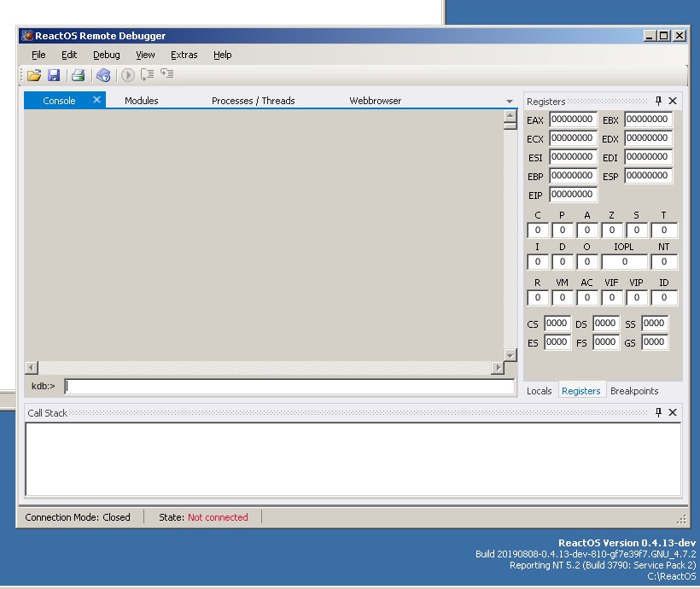Minimize the ReactOS Remote Debugger window
Viewport: 700px width, 589px height.
coord(650,36)
